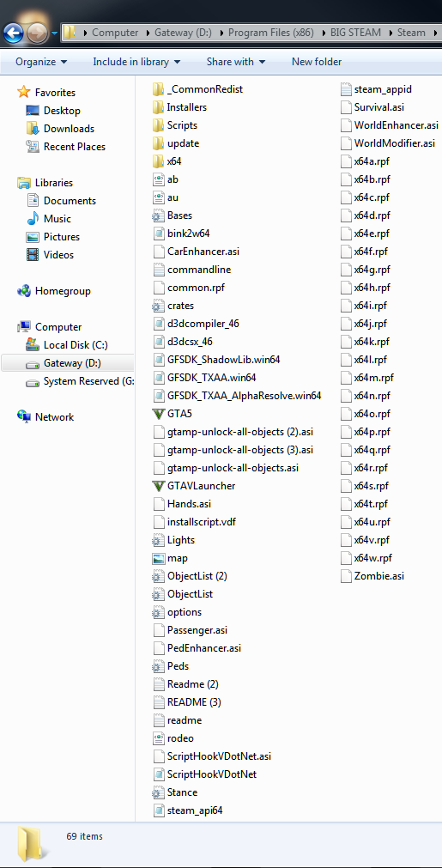Expand the Include in library dropdown
442x868 pixels.
[136, 62]
